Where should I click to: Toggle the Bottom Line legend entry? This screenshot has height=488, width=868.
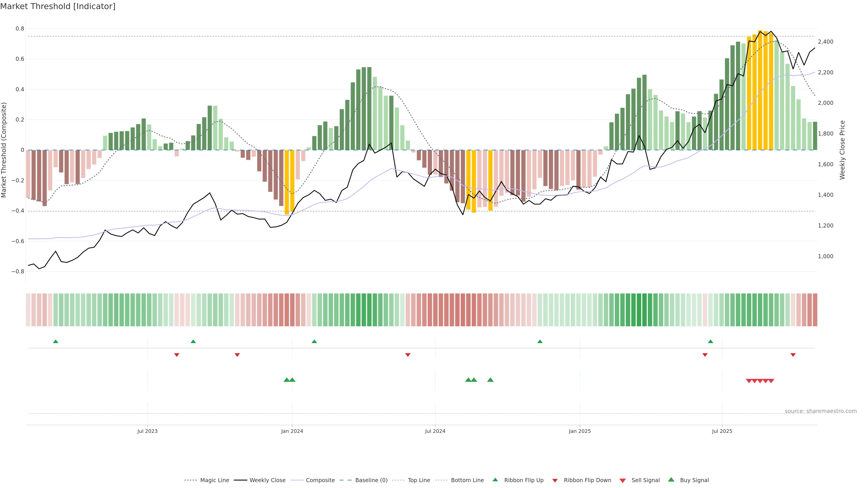tap(467, 480)
